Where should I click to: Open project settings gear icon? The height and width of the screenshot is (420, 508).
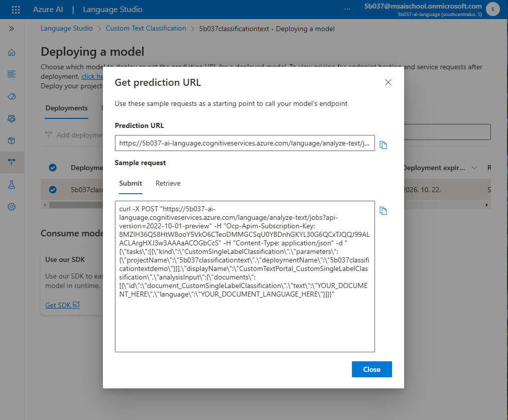pos(12,207)
